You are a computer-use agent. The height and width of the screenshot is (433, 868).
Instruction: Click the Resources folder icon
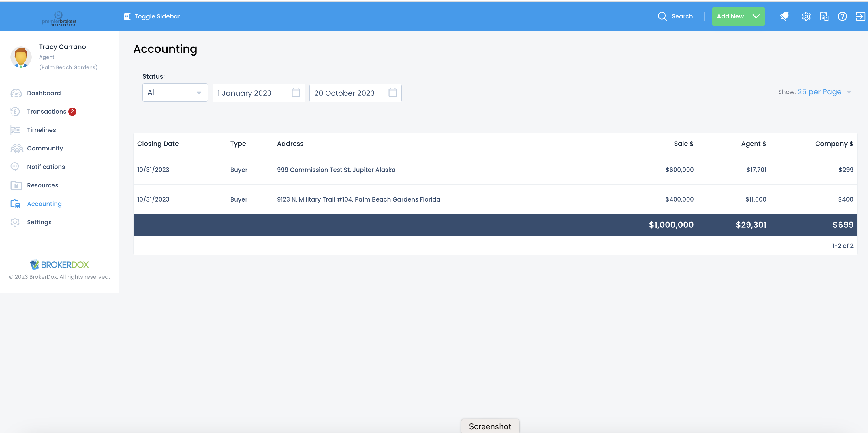tap(16, 185)
